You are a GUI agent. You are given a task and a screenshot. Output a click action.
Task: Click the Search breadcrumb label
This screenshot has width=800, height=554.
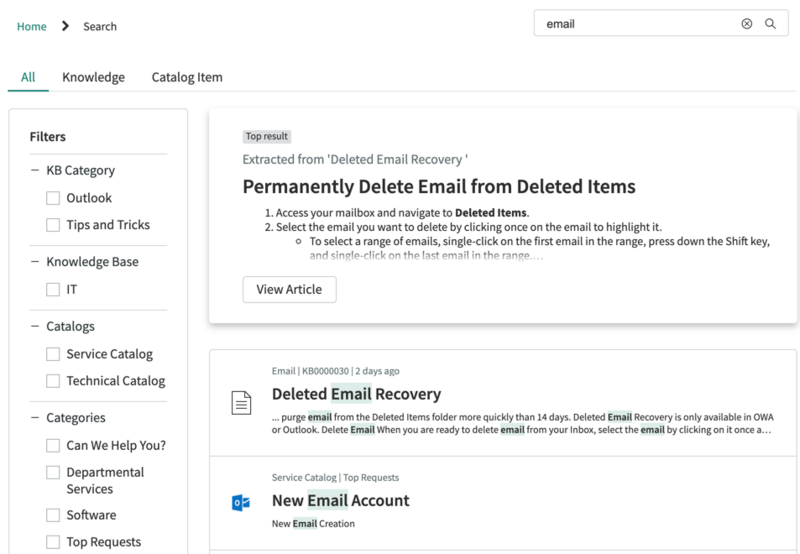[100, 26]
